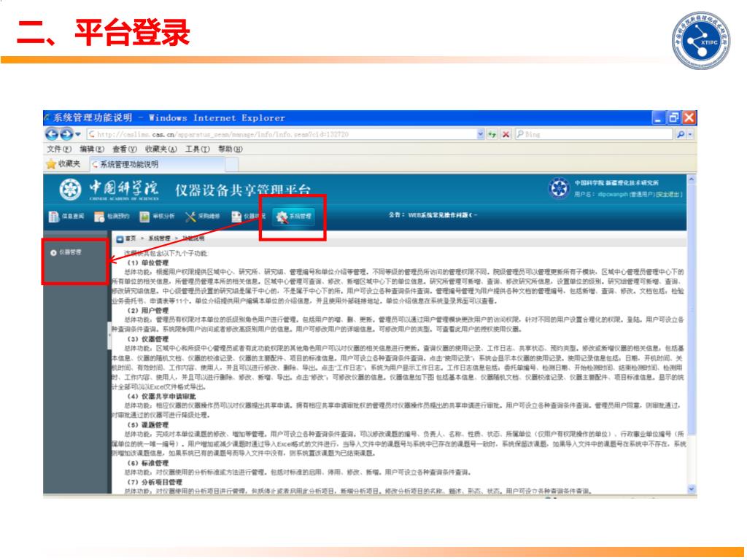Open the 工具(T) menu
Screen dimensions: 747x560
(x=197, y=149)
